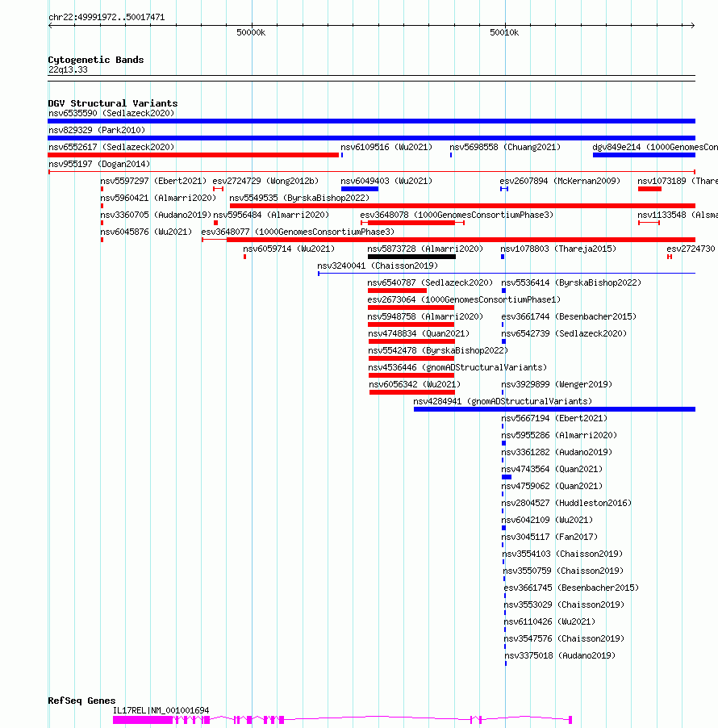Open esv3661745 (Besenbacher2015) label
Image resolution: width=718 pixels, height=728 pixels.
coord(571,588)
